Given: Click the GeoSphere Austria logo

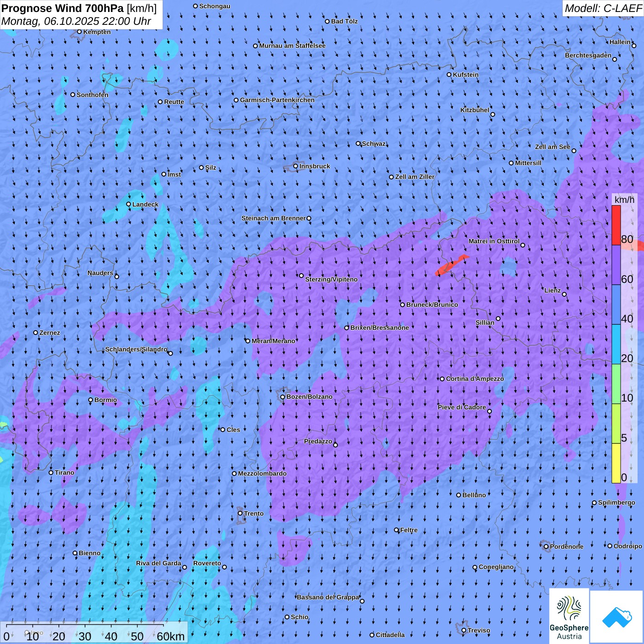Looking at the screenshot, I should (x=569, y=616).
